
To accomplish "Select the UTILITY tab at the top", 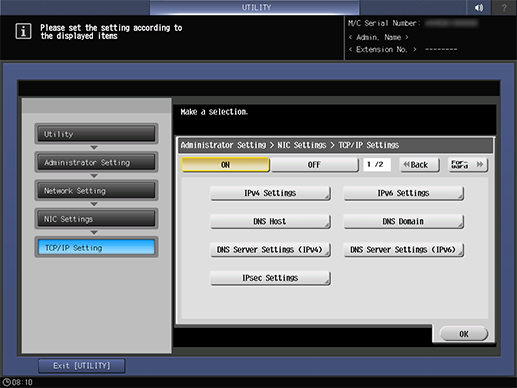I will [255, 7].
